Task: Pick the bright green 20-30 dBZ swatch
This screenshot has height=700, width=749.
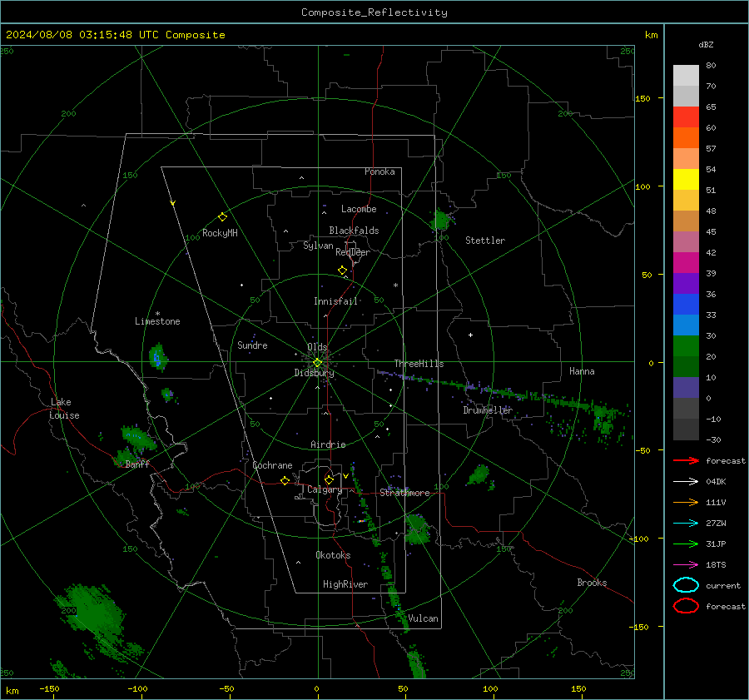Action: (x=686, y=346)
